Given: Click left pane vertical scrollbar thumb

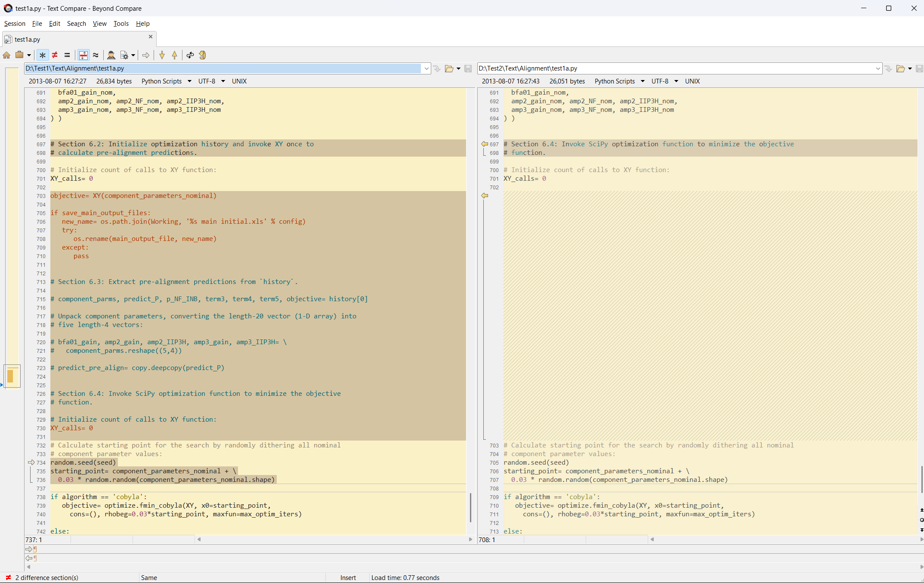Looking at the screenshot, I should (x=470, y=508).
